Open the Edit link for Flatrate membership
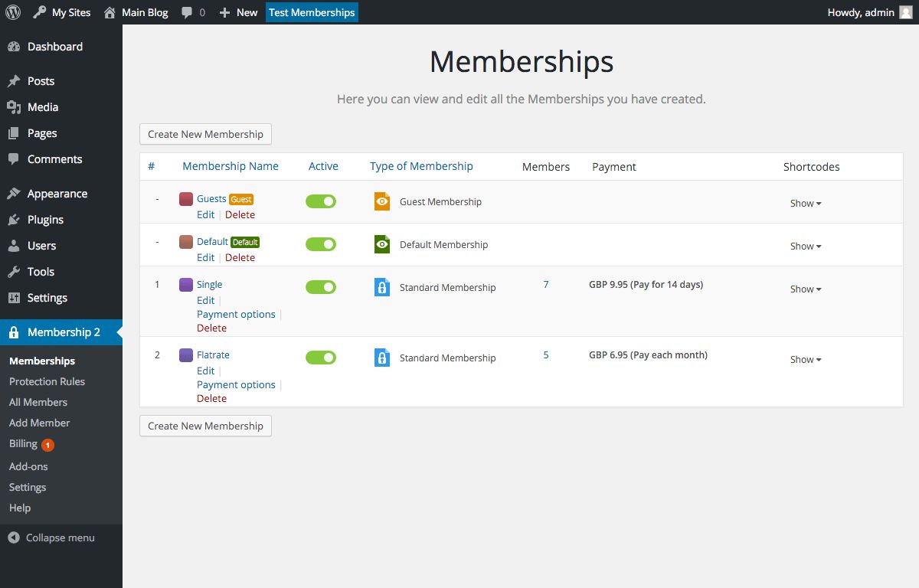This screenshot has height=588, width=919. [205, 371]
